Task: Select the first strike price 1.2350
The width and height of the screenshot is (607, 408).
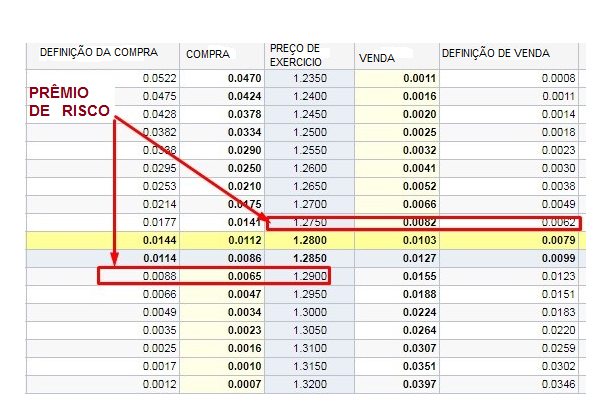Action: tap(308, 78)
